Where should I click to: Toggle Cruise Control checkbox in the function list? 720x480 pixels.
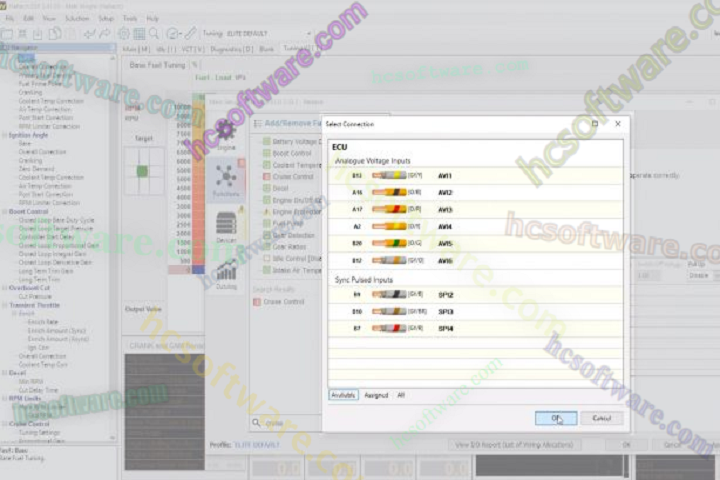(x=266, y=176)
